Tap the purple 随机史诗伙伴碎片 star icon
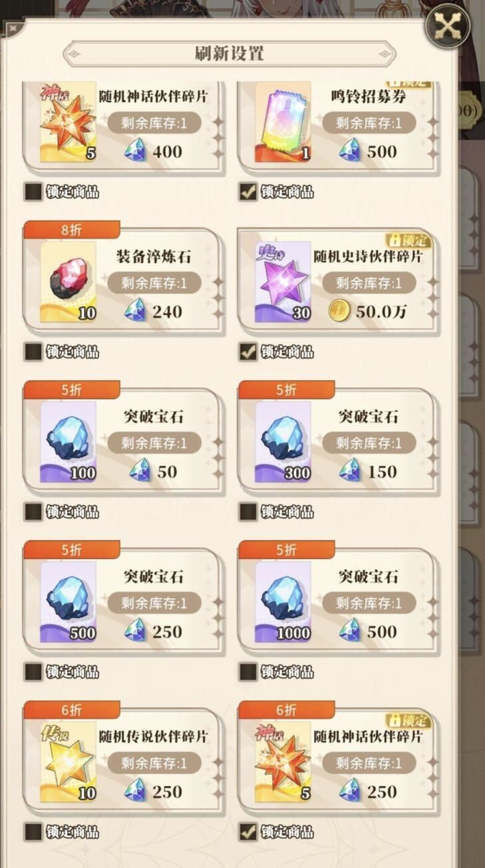The image size is (485, 868). [283, 282]
